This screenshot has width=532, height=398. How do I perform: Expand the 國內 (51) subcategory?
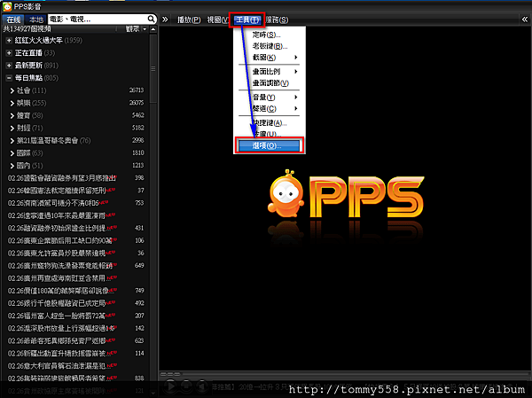(x=12, y=166)
